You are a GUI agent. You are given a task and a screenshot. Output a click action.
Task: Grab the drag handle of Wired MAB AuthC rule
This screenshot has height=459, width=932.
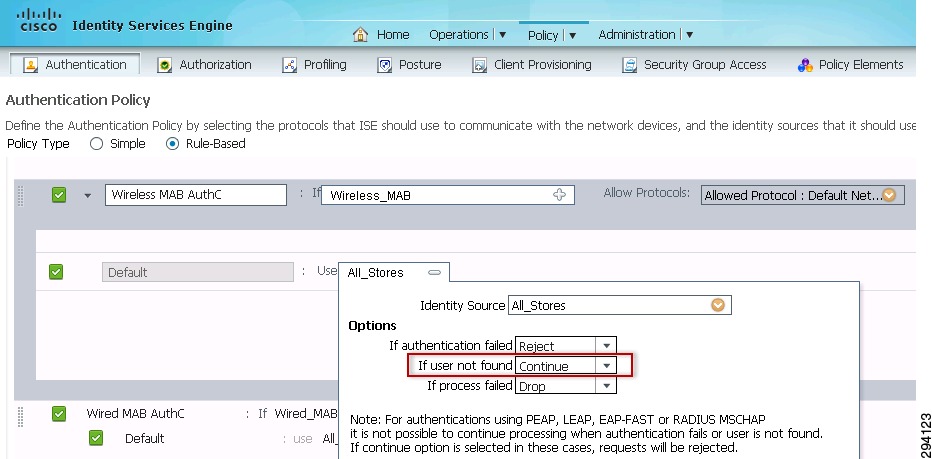tap(21, 417)
